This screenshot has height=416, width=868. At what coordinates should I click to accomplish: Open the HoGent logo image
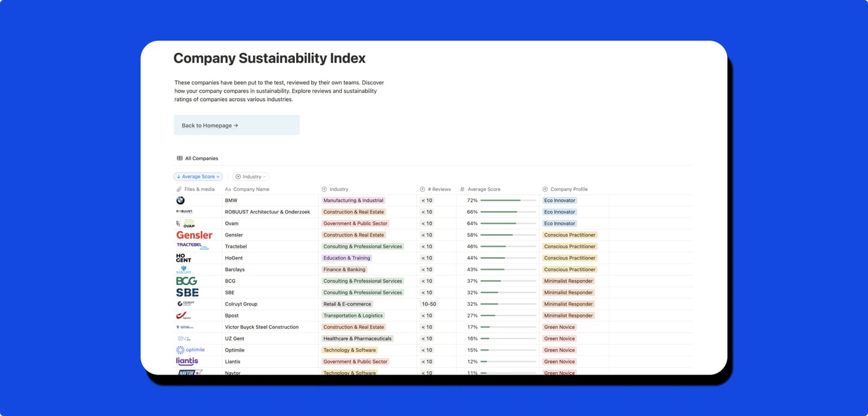tap(184, 258)
